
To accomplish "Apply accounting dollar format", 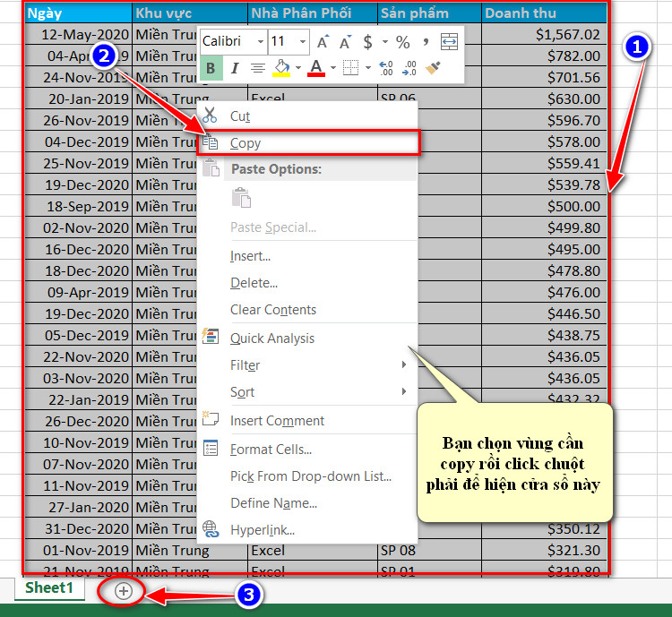I will pyautogui.click(x=367, y=42).
